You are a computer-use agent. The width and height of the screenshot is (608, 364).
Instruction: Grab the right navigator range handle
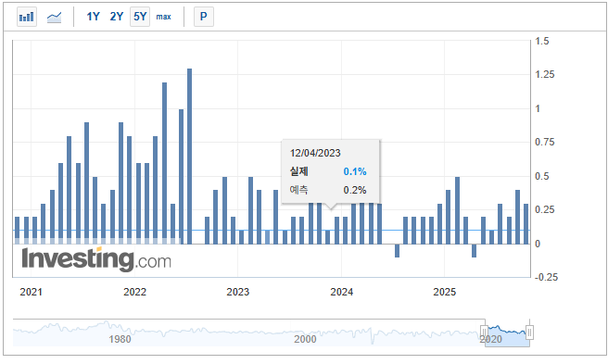(x=529, y=333)
